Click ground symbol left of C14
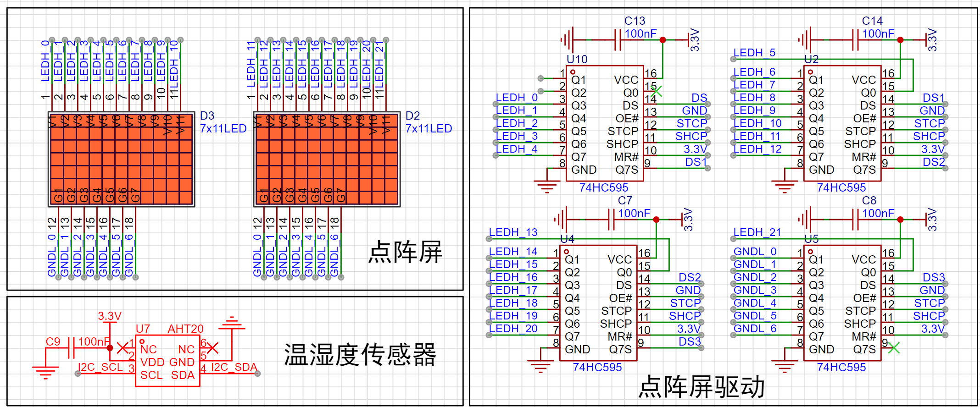This screenshot has height=407, width=980. tap(805, 40)
